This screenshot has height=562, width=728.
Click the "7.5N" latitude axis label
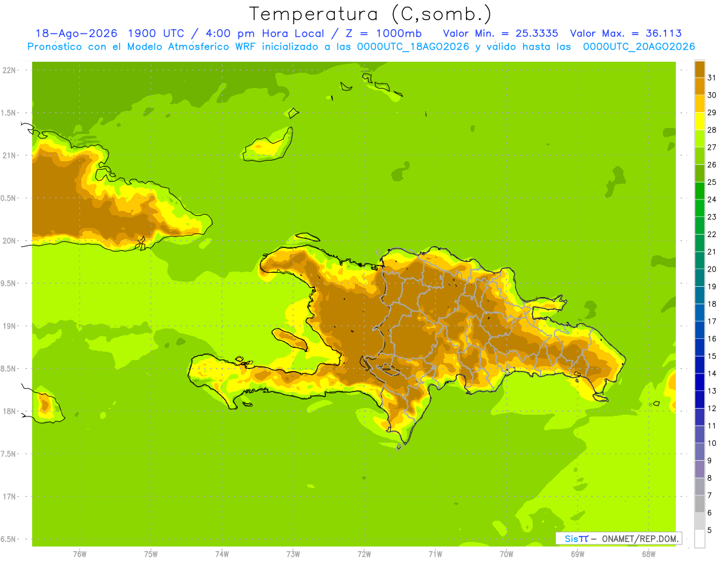(9, 454)
